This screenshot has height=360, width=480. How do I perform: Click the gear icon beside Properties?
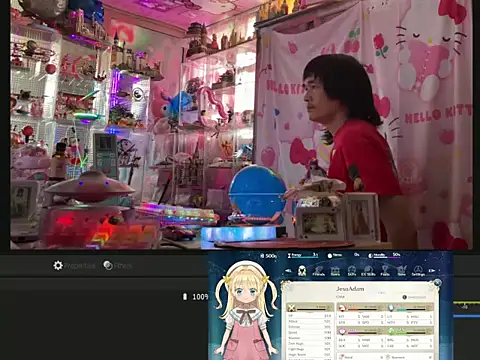pyautogui.click(x=58, y=266)
